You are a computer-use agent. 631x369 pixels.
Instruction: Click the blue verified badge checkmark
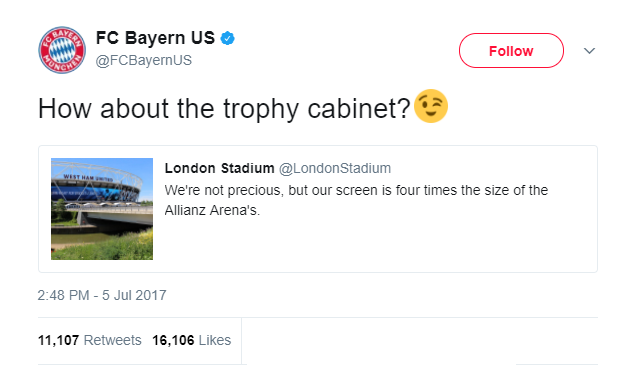click(227, 38)
